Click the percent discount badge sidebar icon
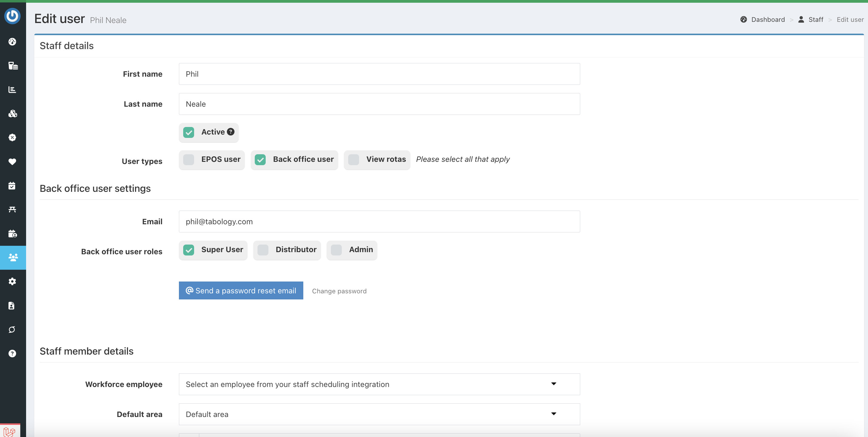 (x=12, y=137)
